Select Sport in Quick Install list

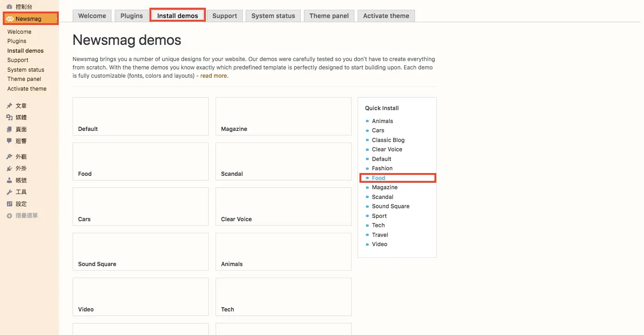pyautogui.click(x=379, y=216)
